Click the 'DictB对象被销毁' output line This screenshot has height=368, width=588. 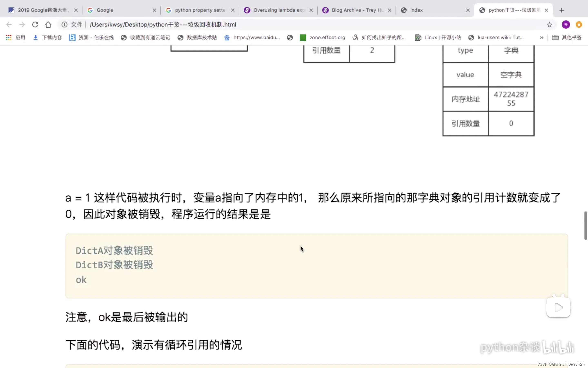click(114, 265)
